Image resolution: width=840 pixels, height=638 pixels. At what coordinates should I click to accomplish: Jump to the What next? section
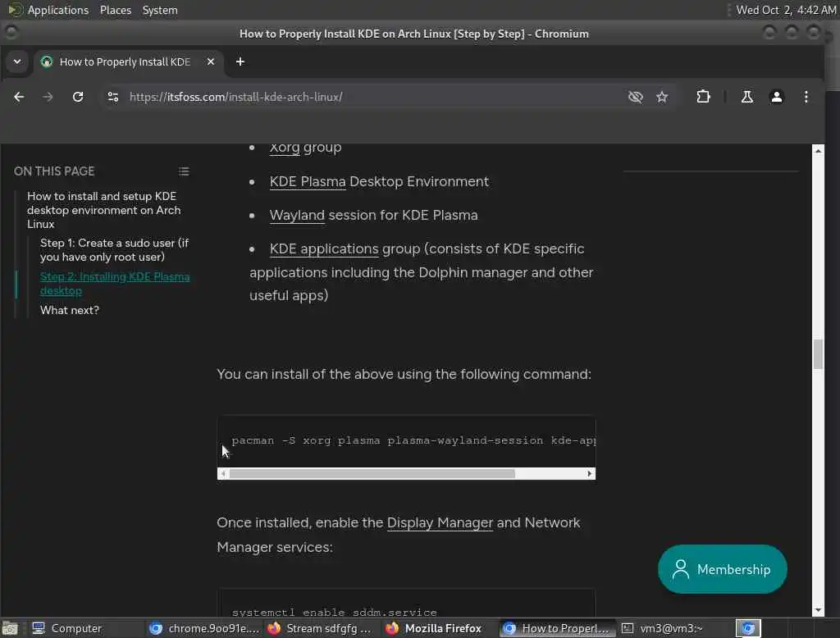point(70,310)
